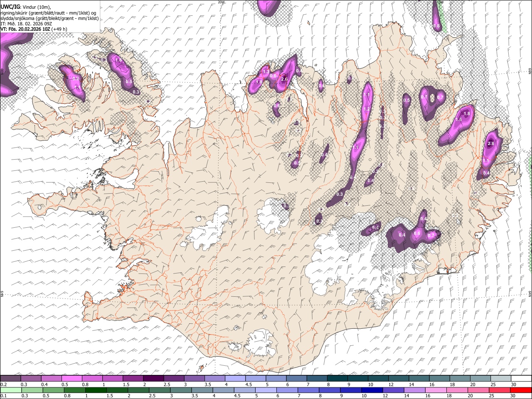Select the 'rigning/skúrir (grænt/blátt/rautt - mm/1klst) og' line

point(48,12)
